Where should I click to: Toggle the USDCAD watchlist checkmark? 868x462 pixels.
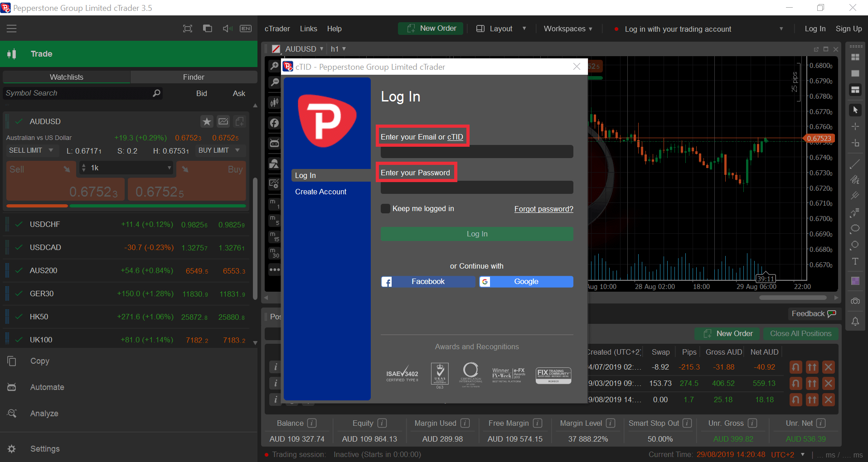[x=19, y=247]
